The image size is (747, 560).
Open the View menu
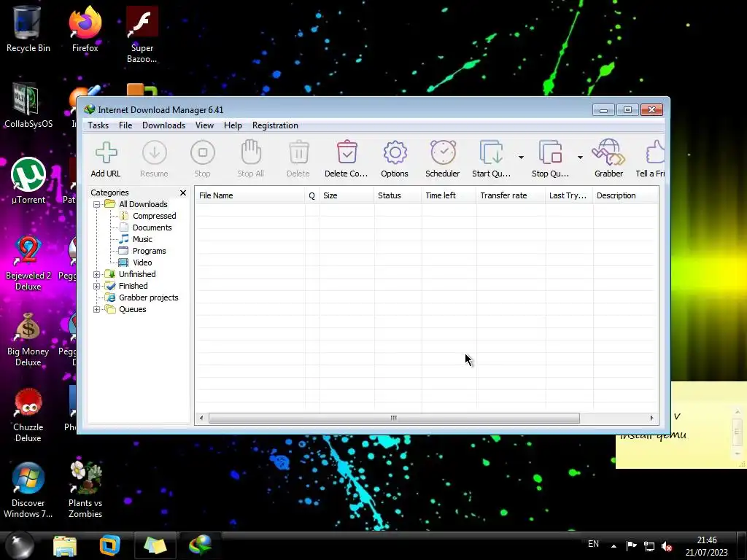click(204, 125)
